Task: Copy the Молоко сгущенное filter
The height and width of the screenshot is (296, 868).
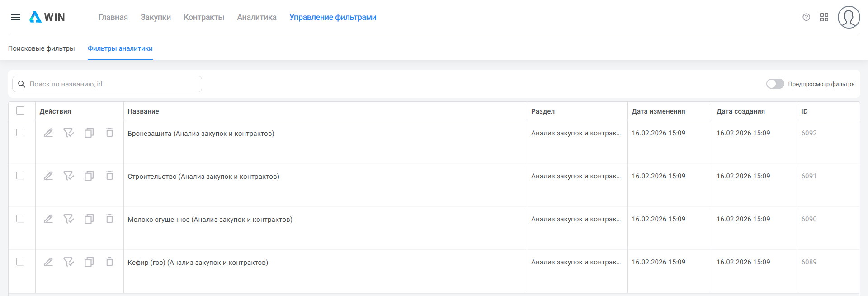Action: tap(89, 219)
